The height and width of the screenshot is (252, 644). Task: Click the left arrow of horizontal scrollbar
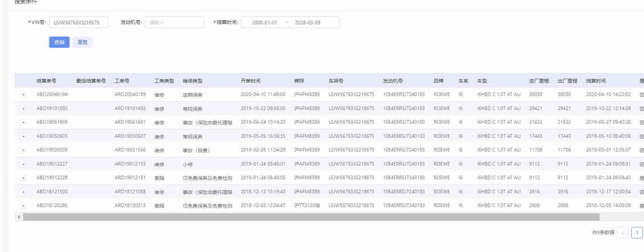point(18,217)
